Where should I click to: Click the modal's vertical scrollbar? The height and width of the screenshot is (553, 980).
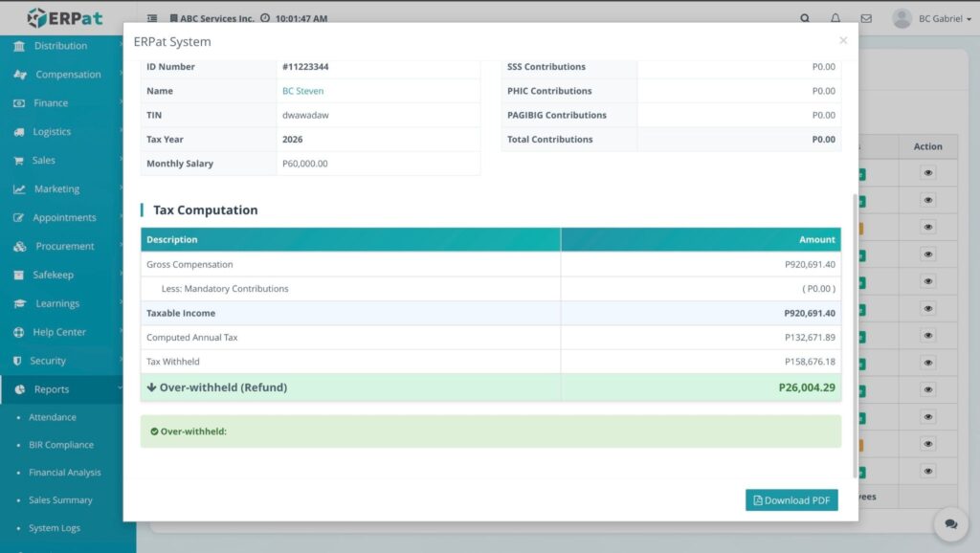pos(855,335)
